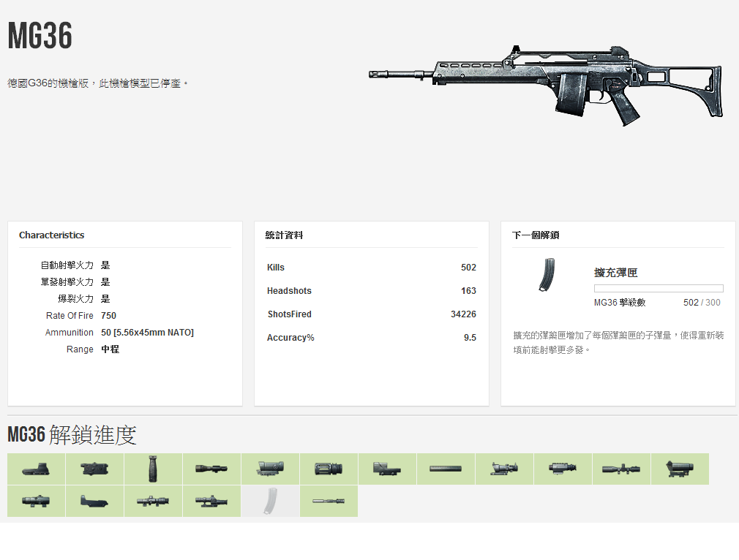This screenshot has height=560, width=739.
Task: Select the 統計資料 panel heading
Action: click(284, 235)
